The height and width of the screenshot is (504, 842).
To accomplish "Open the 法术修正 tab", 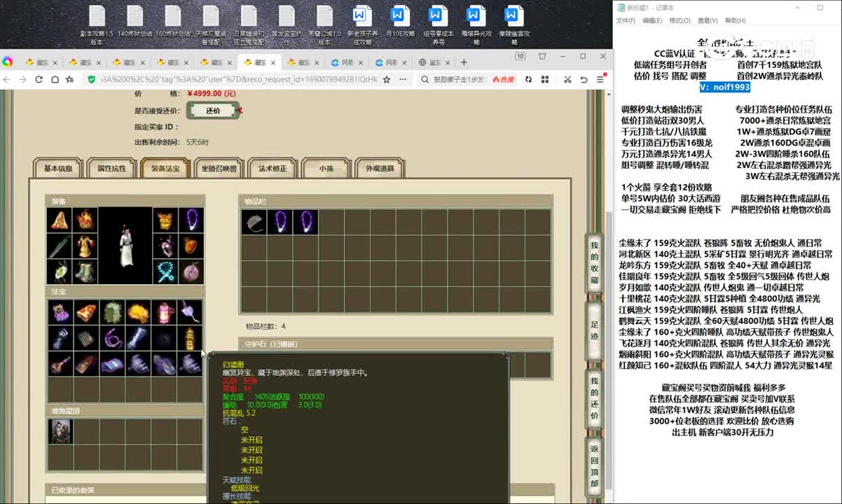I will click(272, 168).
